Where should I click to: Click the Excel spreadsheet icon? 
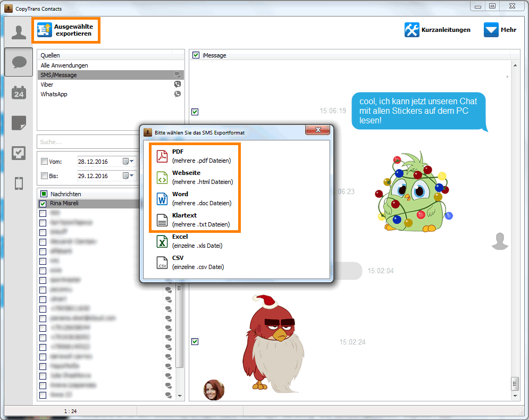point(162,241)
